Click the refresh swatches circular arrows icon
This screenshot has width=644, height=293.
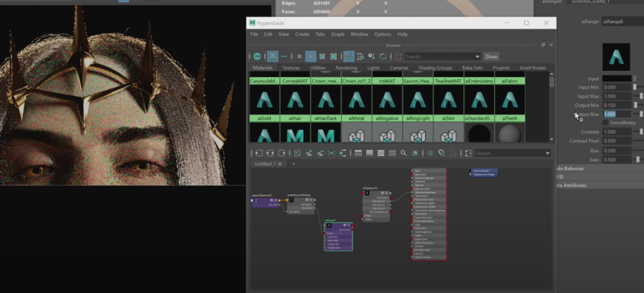tap(383, 57)
